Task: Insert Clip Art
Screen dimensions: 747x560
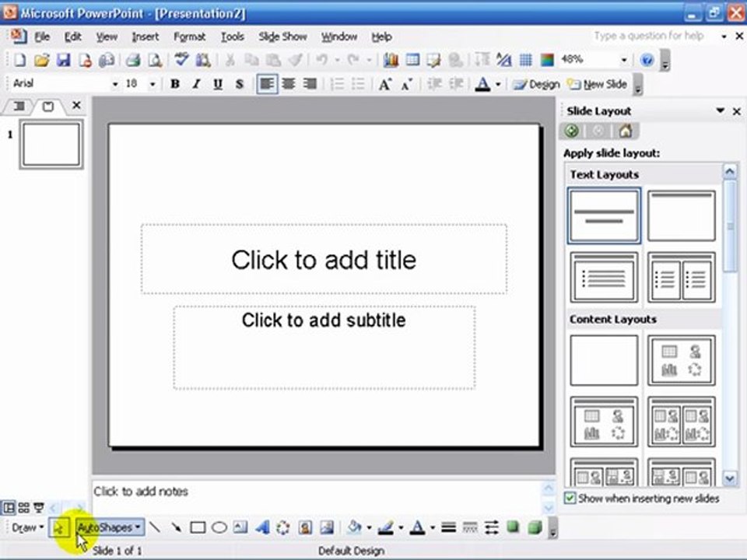Action: (x=305, y=527)
